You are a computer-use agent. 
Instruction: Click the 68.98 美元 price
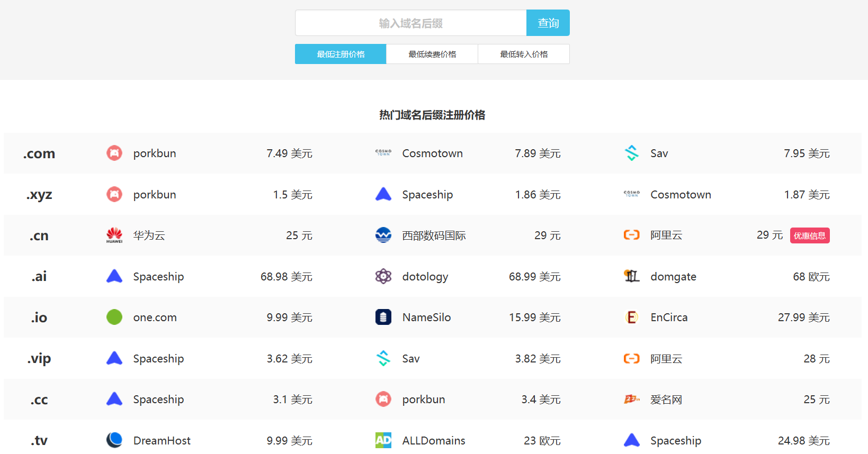click(x=287, y=277)
